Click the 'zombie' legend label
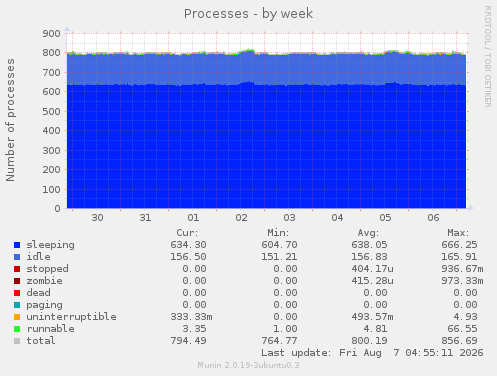 (x=44, y=281)
